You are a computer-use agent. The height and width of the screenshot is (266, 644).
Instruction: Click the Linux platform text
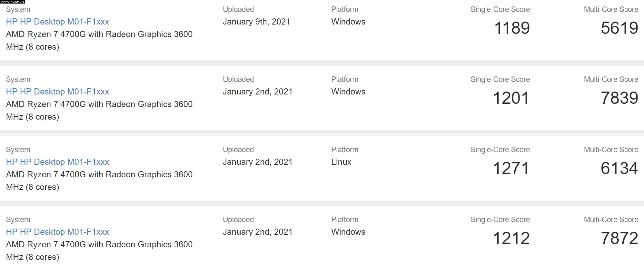[x=341, y=162]
